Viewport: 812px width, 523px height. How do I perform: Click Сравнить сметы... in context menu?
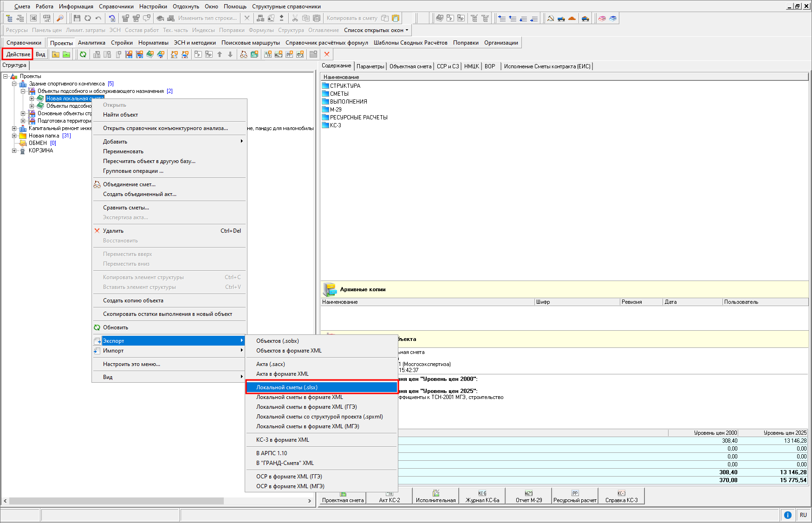[169, 208]
